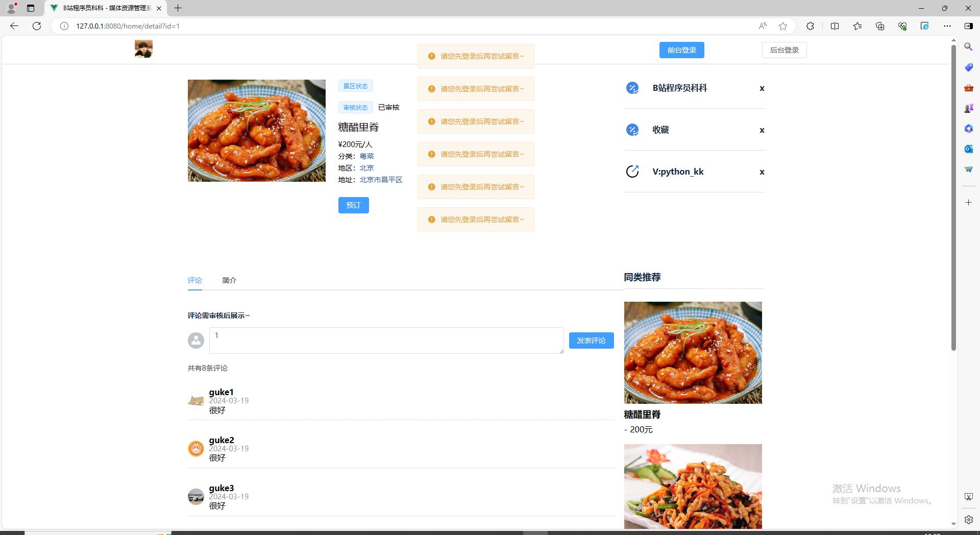Dismiss the 收藏 row with x
This screenshot has width=980, height=535.
pos(762,130)
